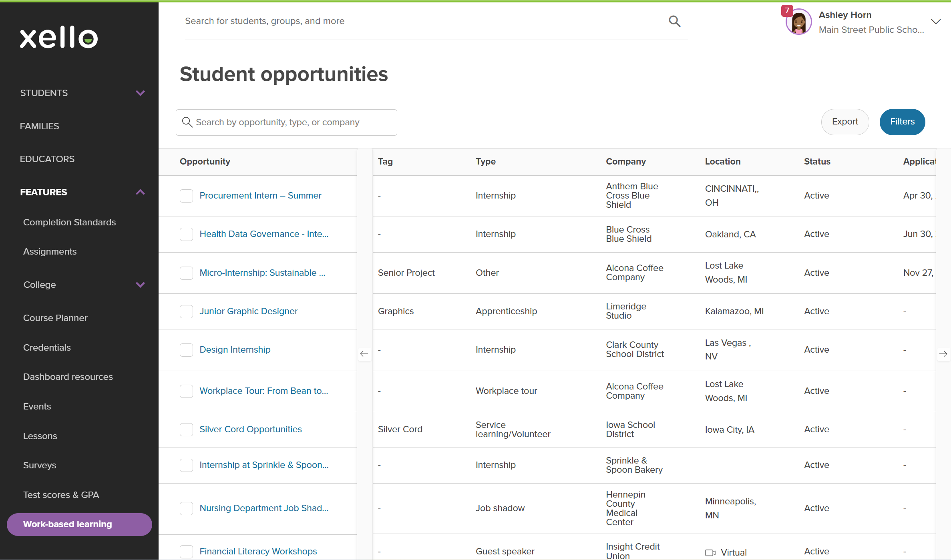Open Ashley Horn's profile avatar

coord(799,22)
